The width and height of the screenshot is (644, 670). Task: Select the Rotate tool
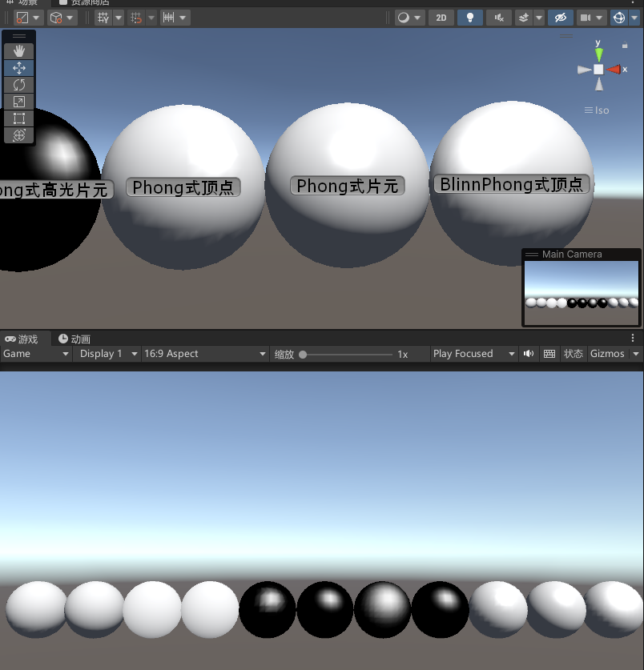[19, 85]
